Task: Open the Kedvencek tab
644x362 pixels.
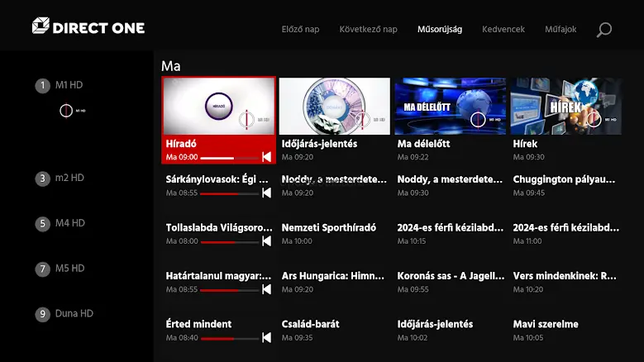Action: [x=503, y=29]
